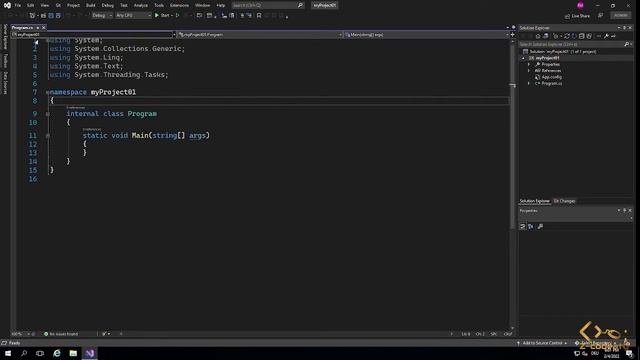Expand the Properties node arrow

coord(529,64)
